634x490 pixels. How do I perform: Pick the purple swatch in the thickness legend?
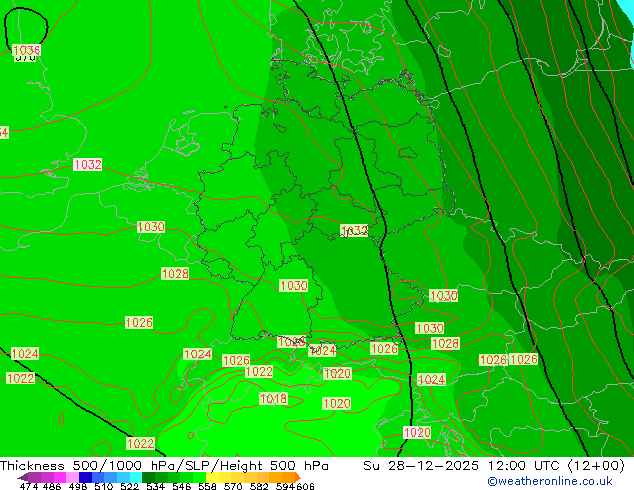(x=34, y=477)
